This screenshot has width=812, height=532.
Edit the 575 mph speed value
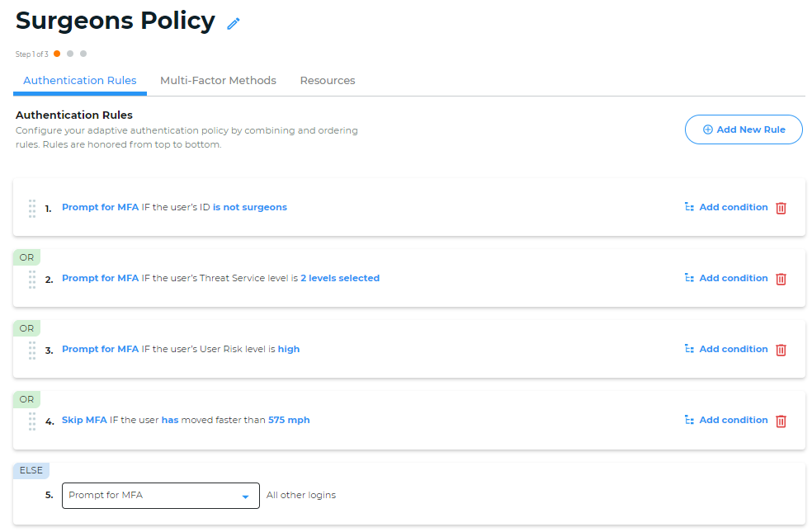289,421
